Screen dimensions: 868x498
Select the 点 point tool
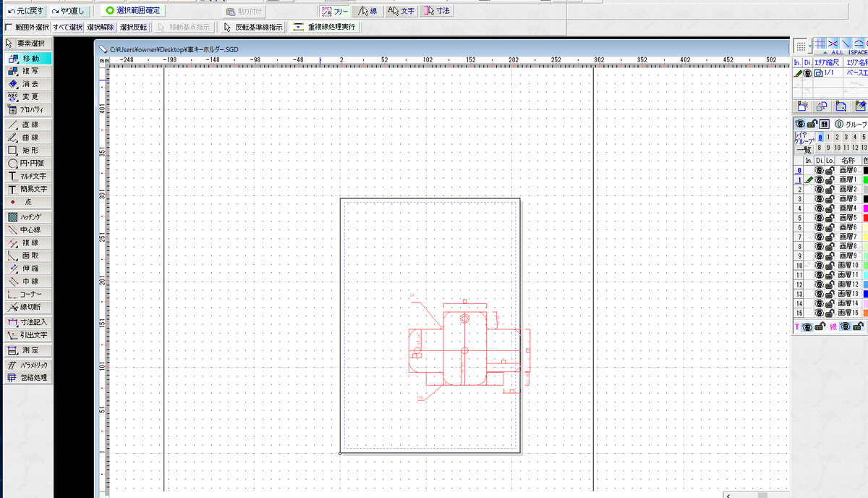tap(27, 202)
